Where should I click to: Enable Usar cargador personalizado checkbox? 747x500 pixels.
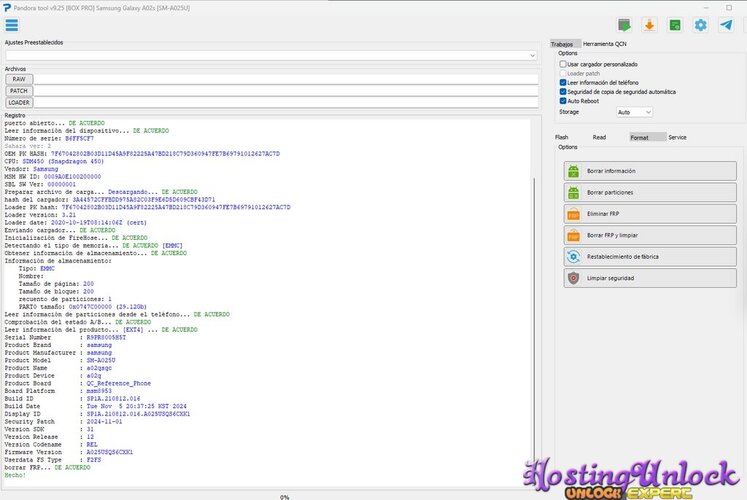[563, 64]
